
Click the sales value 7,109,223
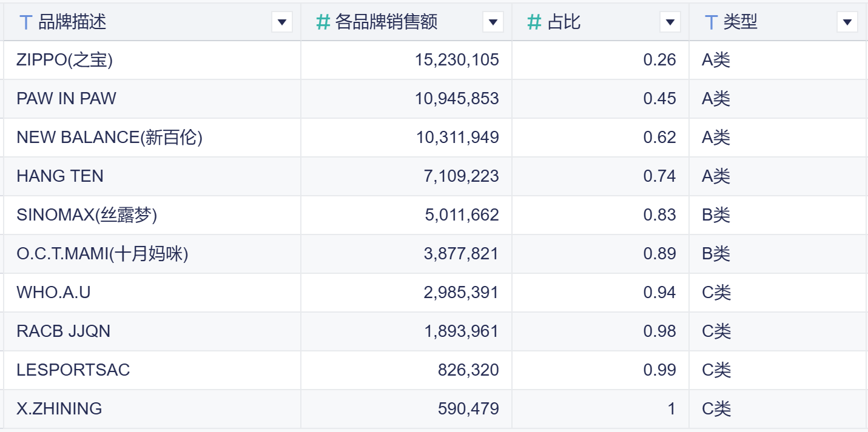pyautogui.click(x=461, y=176)
